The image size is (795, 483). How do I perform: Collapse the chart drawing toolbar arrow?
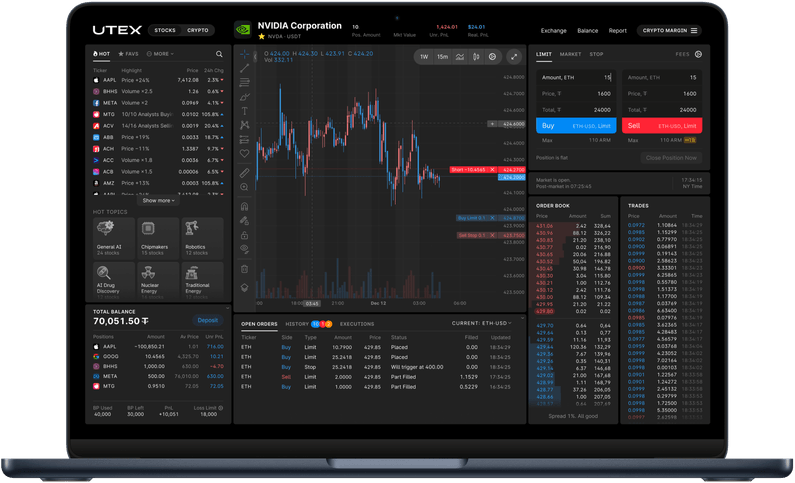click(255, 56)
